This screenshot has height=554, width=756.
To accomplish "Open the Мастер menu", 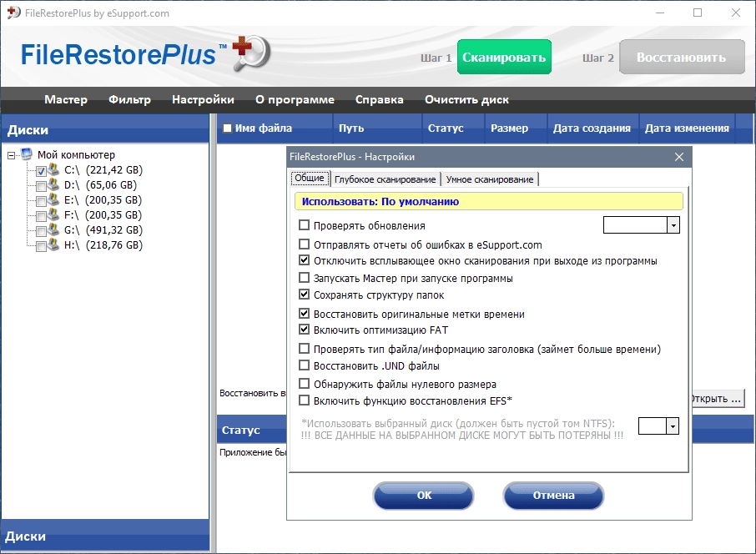I will (x=66, y=100).
